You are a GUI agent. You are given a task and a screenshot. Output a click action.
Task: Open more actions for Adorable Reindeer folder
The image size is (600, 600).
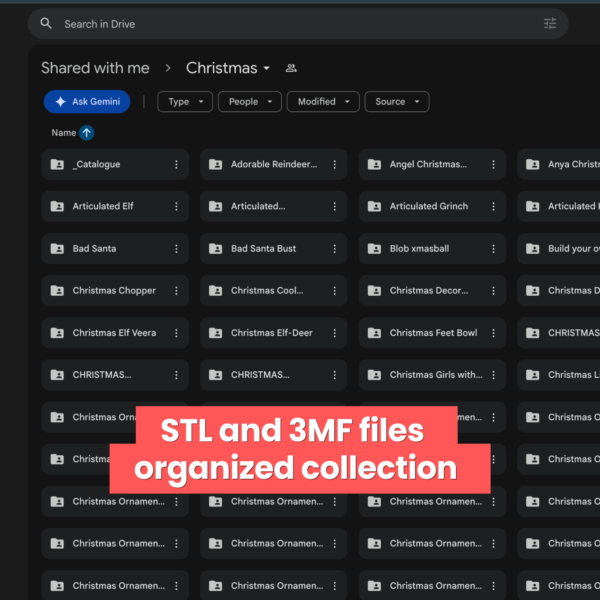[x=335, y=165]
